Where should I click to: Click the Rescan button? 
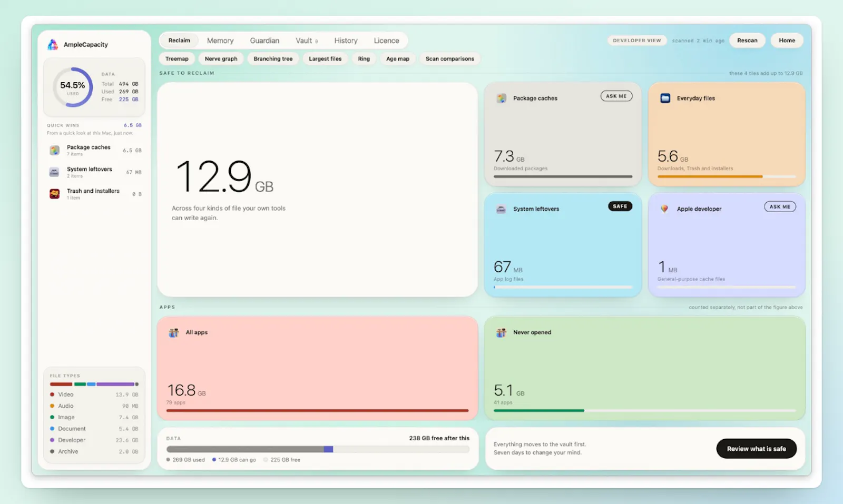click(747, 41)
